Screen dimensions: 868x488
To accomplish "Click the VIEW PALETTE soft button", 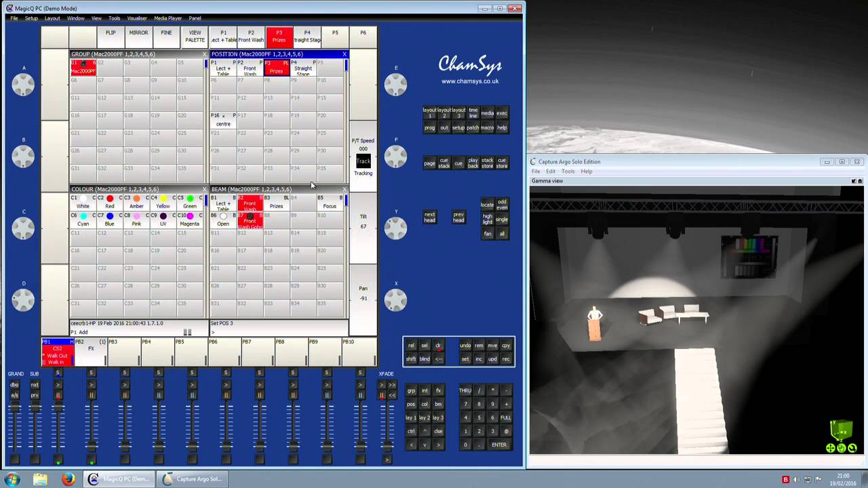I will point(195,37).
